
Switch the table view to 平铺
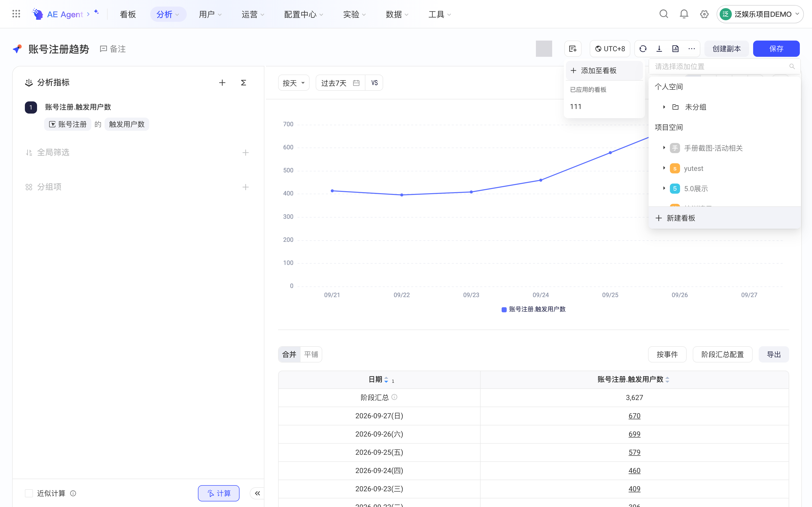tap(311, 354)
